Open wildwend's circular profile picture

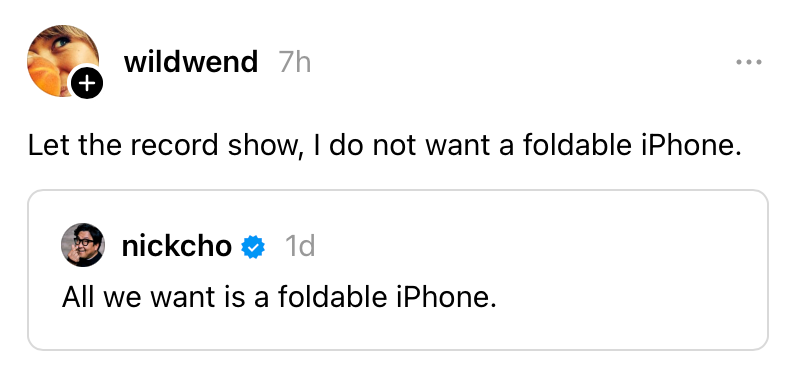(x=63, y=60)
